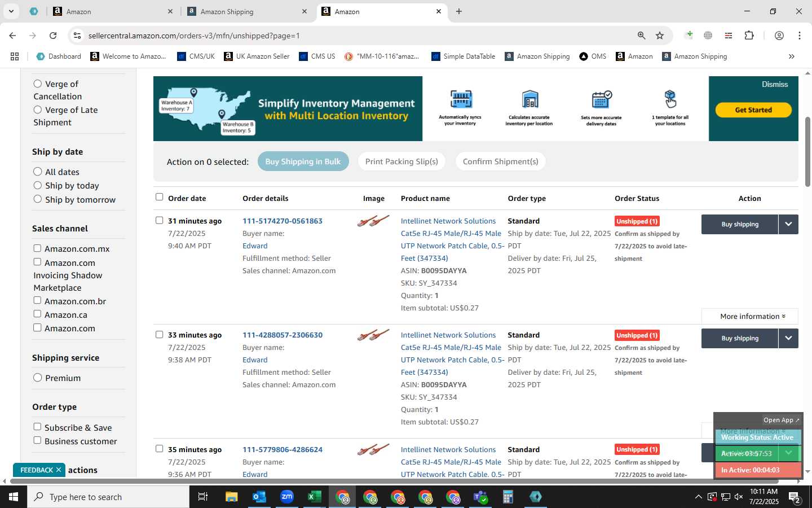Check the Business customer order type
This screenshot has width=812, height=508.
(x=37, y=440)
